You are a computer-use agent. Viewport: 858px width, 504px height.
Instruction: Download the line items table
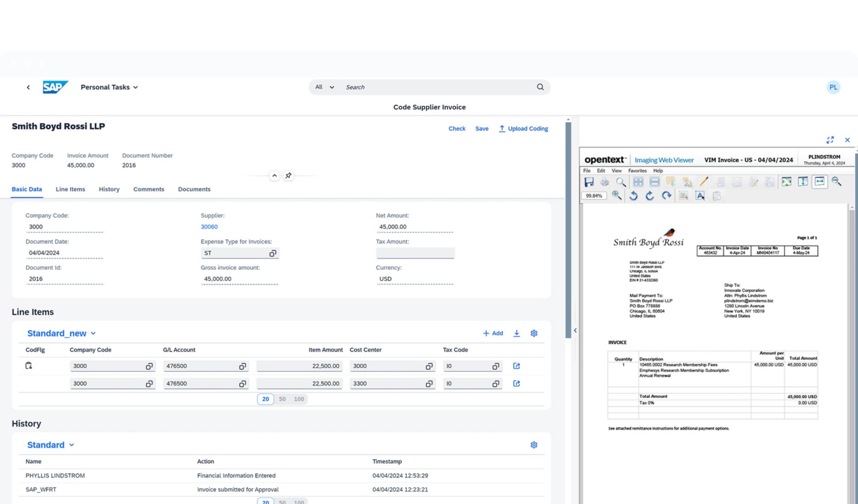click(517, 333)
